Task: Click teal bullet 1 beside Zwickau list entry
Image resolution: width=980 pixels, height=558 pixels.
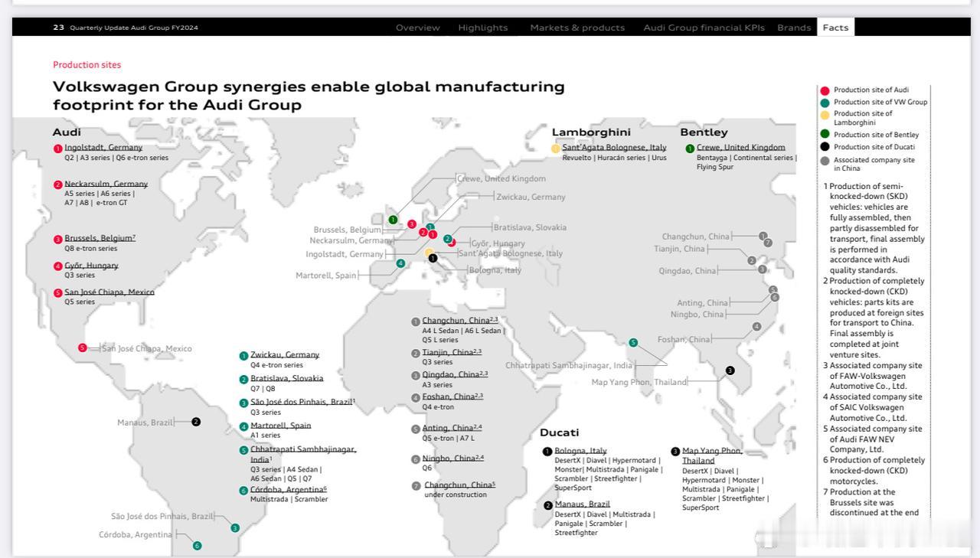Action: [x=243, y=356]
